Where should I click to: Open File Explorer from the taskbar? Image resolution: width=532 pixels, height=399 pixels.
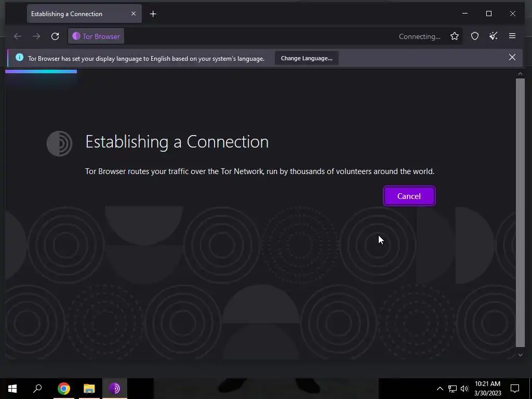pos(89,389)
